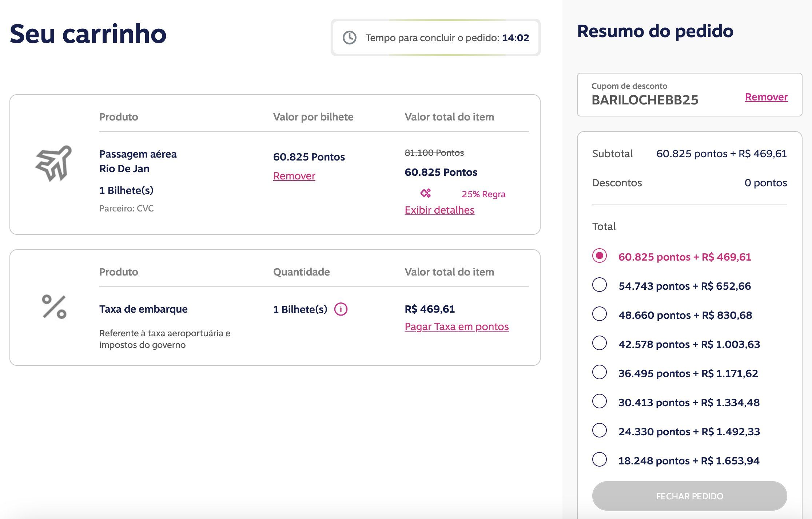Click Pagar Taxa em pontos link

pos(457,326)
